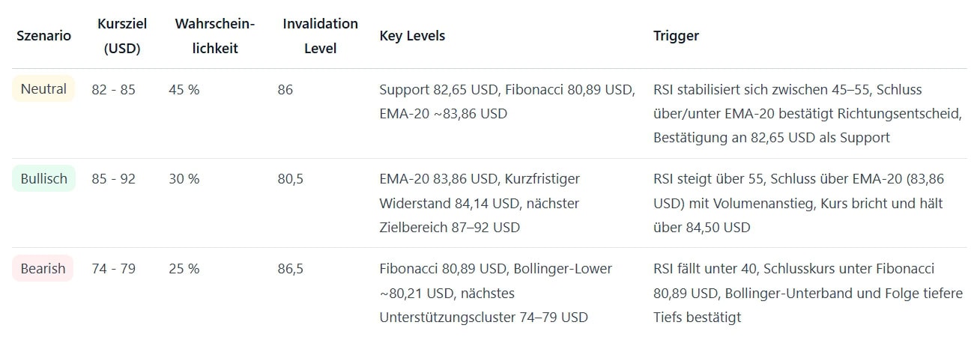The width and height of the screenshot is (980, 355).
Task: Click the Neutral row key levels text
Action: 507,102
